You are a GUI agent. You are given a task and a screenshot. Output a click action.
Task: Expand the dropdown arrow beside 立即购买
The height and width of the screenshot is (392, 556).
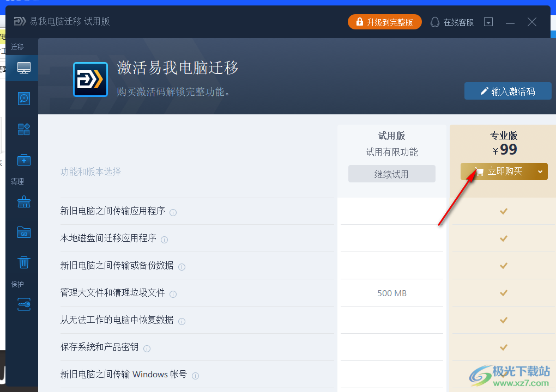(540, 171)
